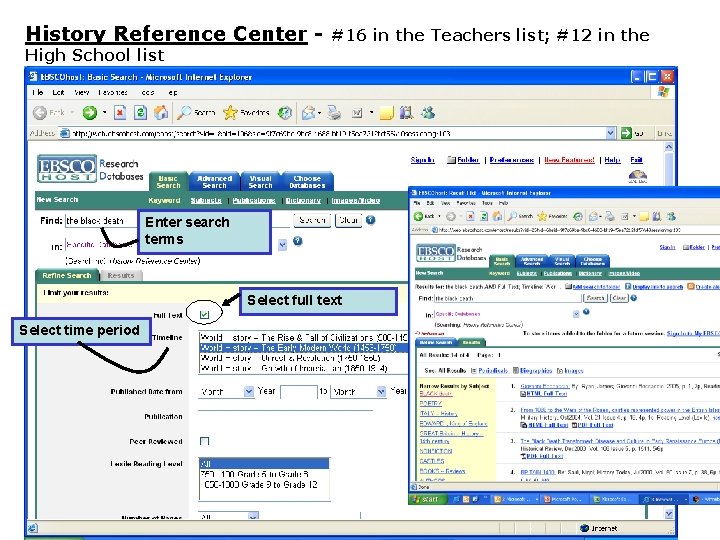Click the Stop icon in the Result List window toolbar

coord(470,216)
